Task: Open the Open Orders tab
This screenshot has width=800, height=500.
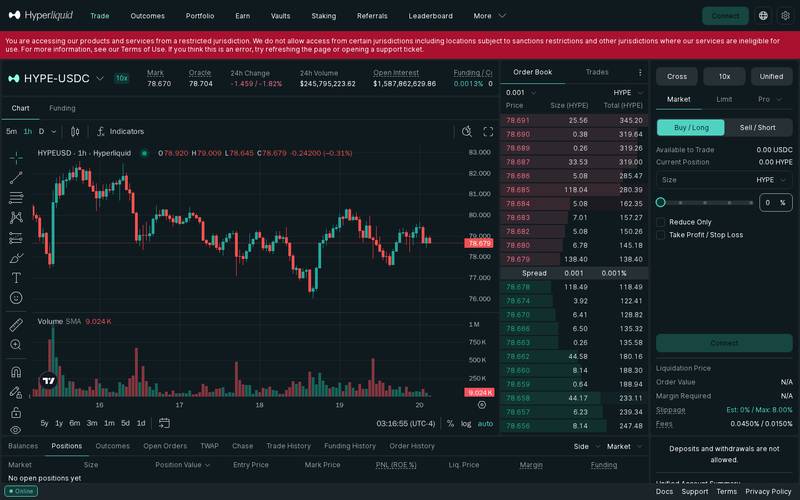Action: tap(165, 446)
